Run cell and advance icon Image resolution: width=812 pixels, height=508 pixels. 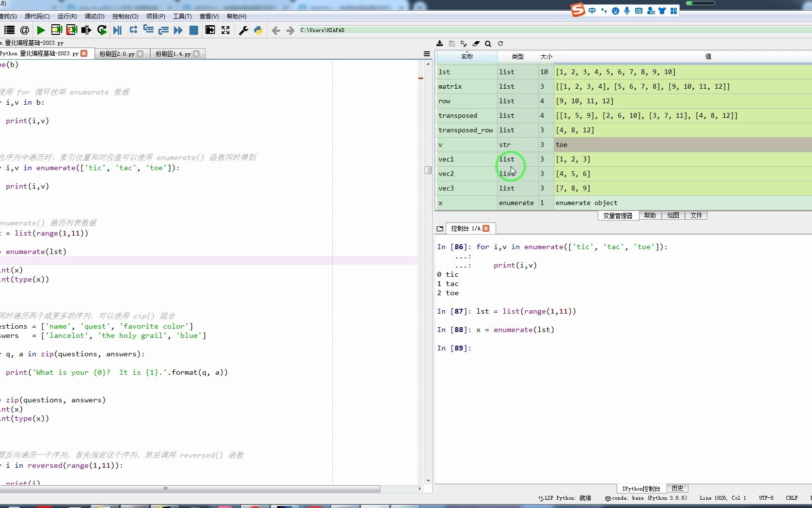(x=72, y=30)
